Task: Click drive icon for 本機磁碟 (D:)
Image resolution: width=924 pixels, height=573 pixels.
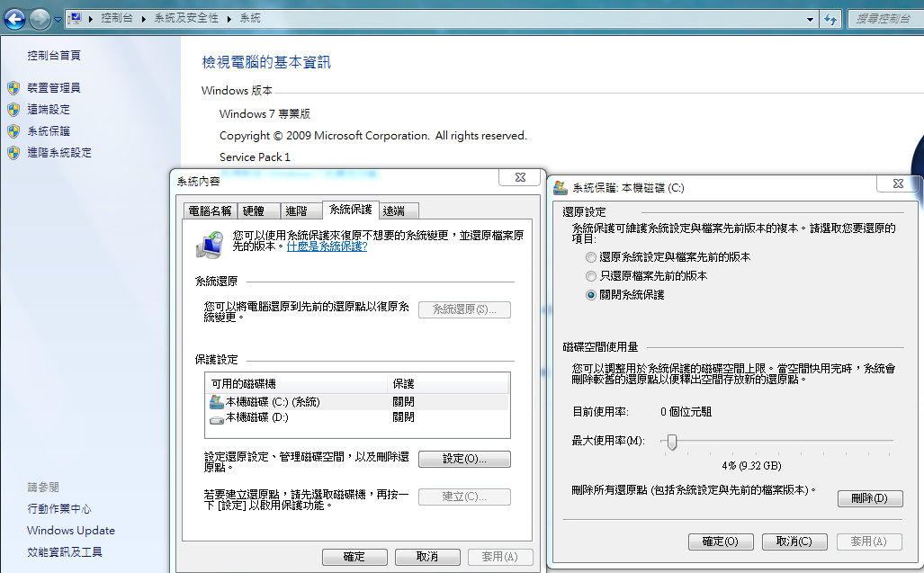Action: click(x=216, y=418)
